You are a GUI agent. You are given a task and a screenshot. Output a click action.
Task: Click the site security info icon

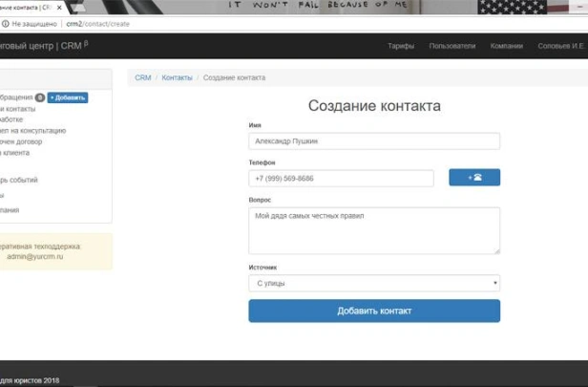(x=6, y=23)
